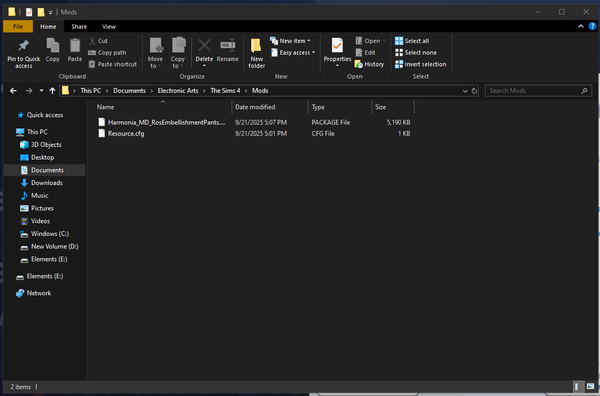
Task: Open Music folder in sidebar
Action: (39, 196)
